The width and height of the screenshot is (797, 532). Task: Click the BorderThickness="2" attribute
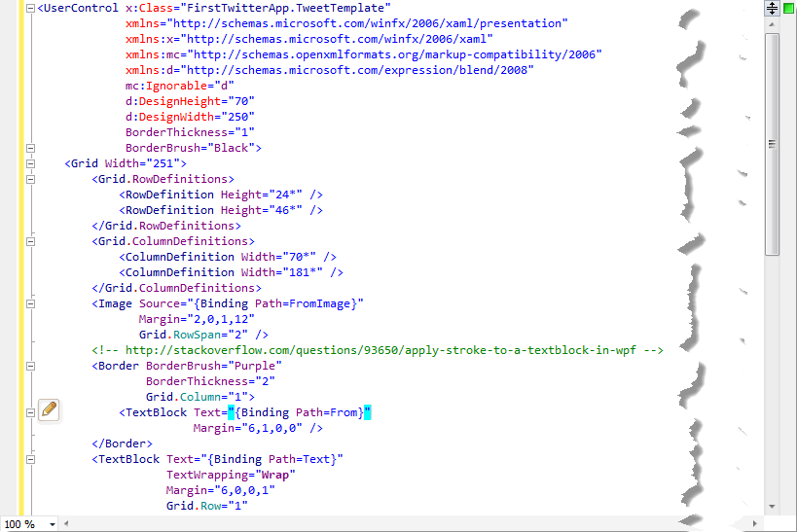[210, 381]
